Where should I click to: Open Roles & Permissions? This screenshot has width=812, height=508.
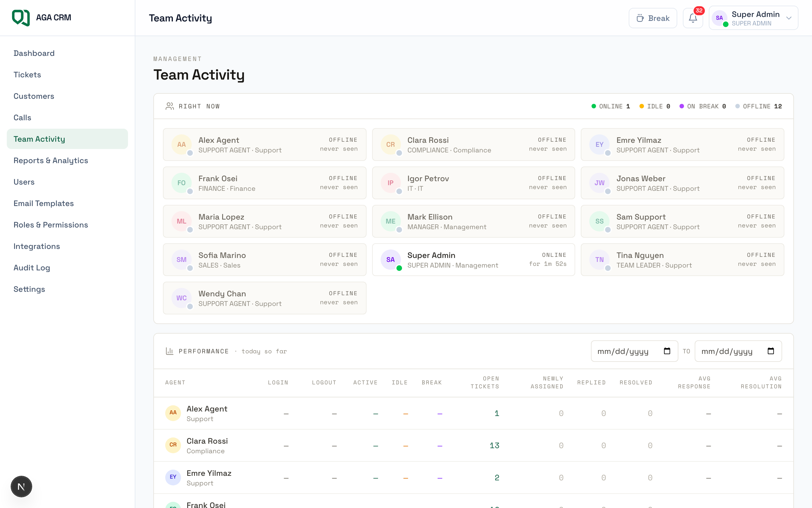tap(67, 225)
